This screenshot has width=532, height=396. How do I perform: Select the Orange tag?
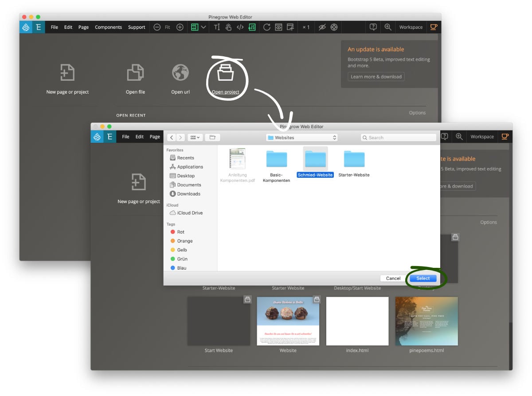[181, 241]
